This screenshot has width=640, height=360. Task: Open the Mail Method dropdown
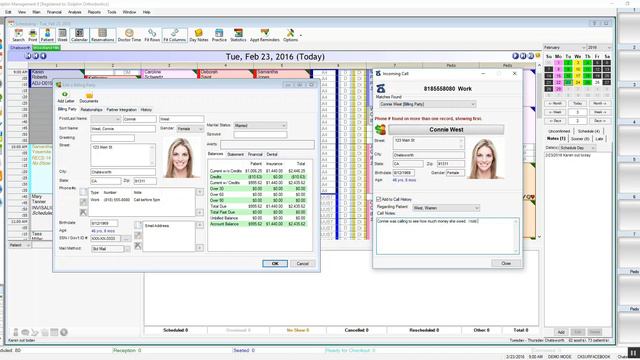108,249
